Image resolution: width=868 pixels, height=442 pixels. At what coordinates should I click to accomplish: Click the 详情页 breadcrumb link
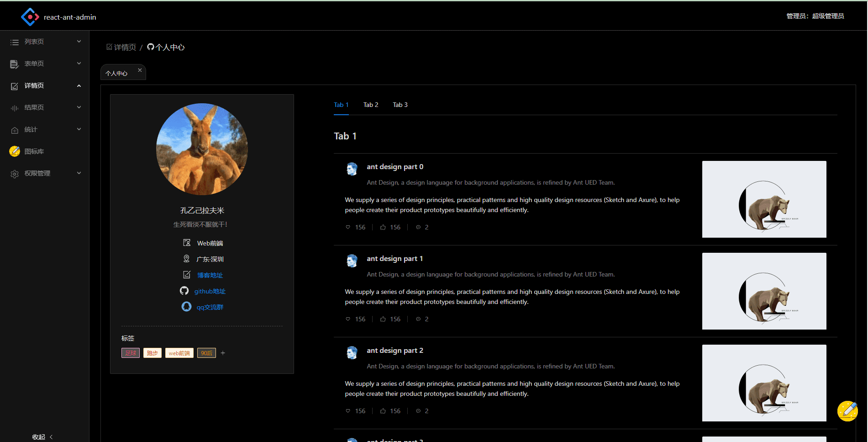[x=125, y=47]
